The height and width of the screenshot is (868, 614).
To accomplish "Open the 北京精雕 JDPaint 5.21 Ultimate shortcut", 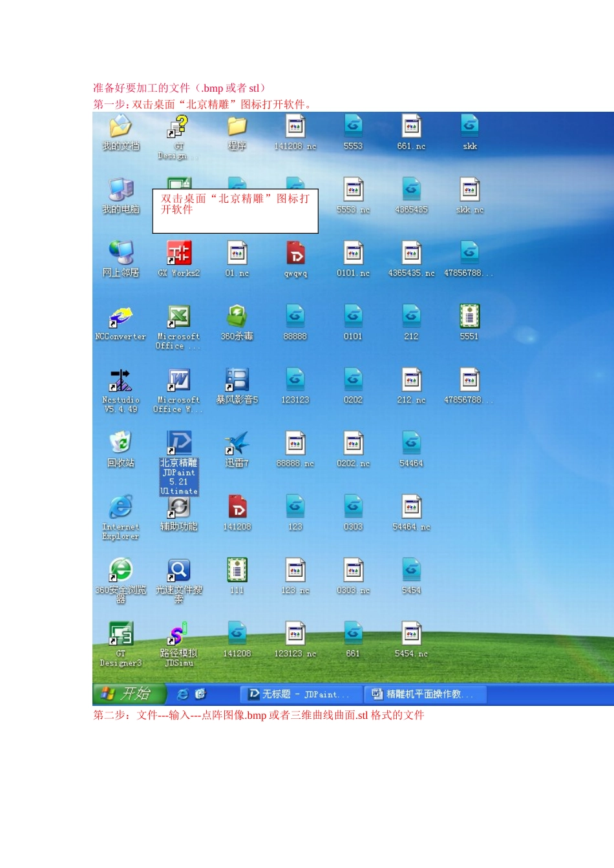I will click(x=179, y=462).
